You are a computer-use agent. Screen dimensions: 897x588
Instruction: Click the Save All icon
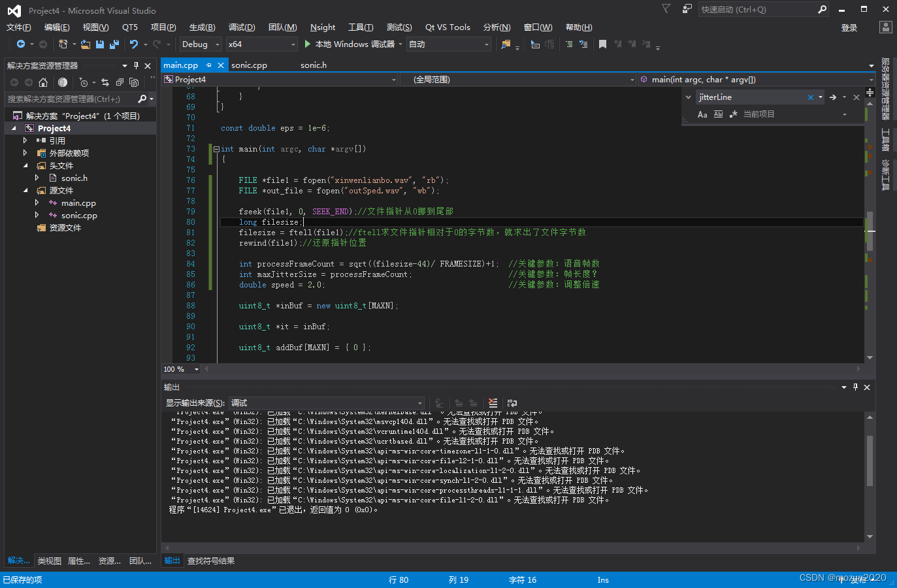click(114, 44)
